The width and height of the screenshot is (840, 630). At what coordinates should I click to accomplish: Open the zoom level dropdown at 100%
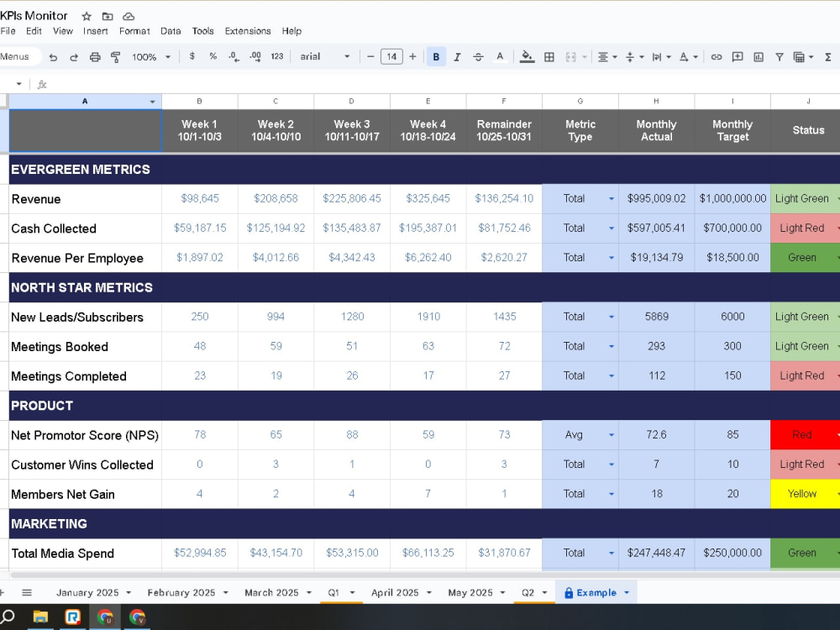[151, 57]
